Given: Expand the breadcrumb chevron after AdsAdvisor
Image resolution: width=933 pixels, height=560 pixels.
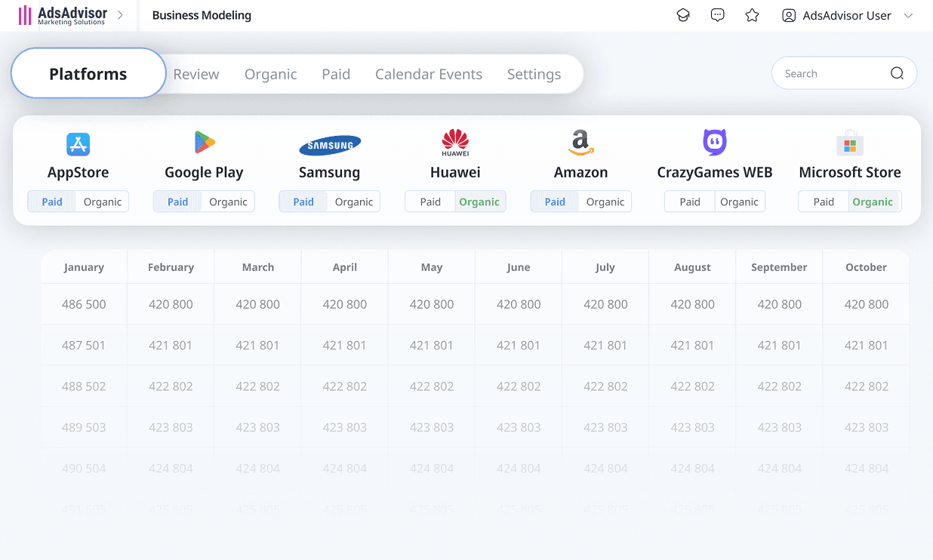Looking at the screenshot, I should [120, 15].
